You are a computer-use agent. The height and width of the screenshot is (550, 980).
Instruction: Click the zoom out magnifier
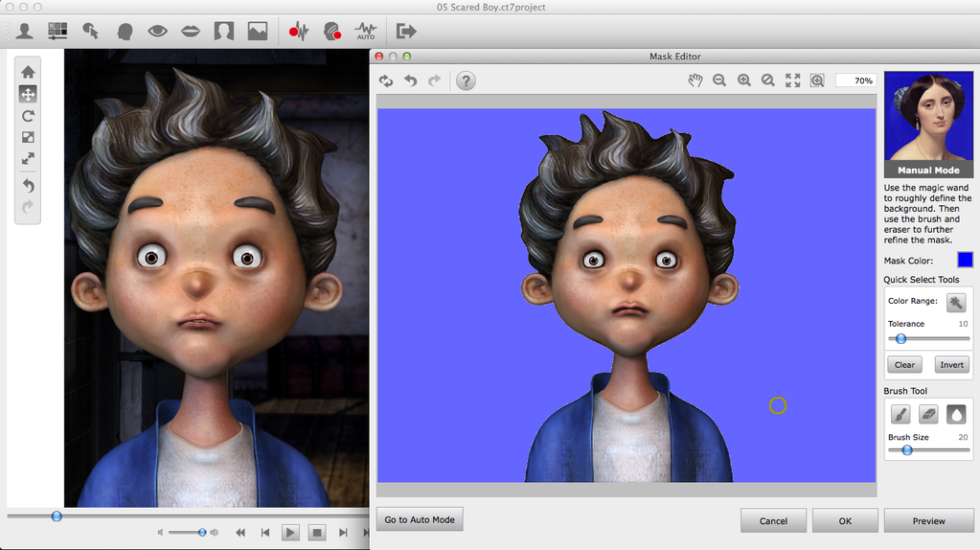tap(719, 80)
